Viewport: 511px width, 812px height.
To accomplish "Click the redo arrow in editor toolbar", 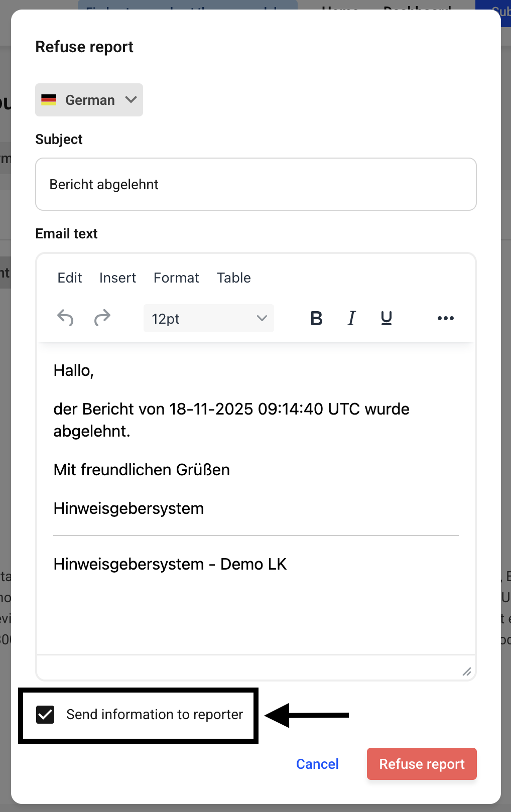I will click(x=102, y=318).
